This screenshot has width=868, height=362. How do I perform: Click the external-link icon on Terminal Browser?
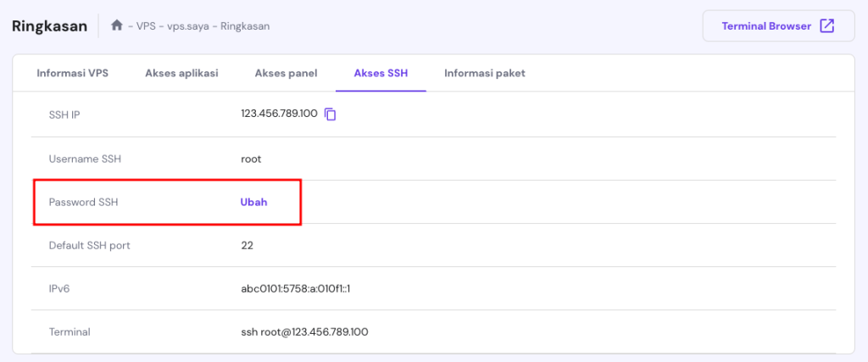pyautogui.click(x=826, y=25)
